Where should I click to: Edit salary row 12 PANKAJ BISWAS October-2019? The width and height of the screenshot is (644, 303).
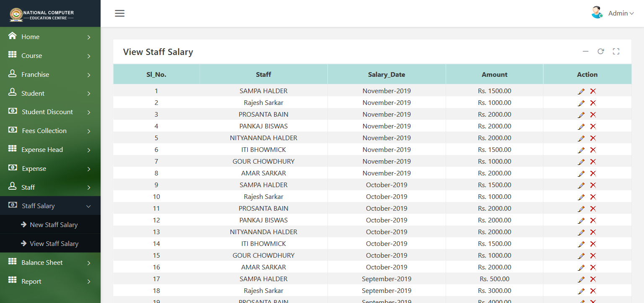click(x=581, y=220)
